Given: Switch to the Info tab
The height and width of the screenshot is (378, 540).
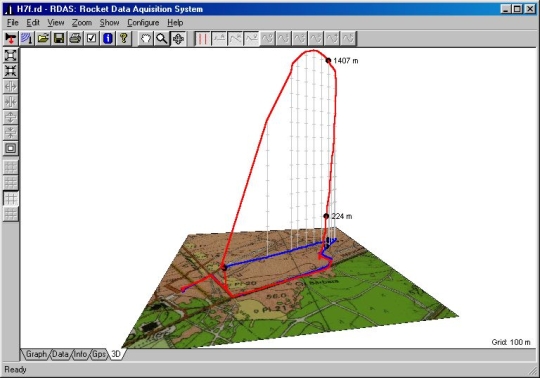Looking at the screenshot, I should (x=80, y=354).
